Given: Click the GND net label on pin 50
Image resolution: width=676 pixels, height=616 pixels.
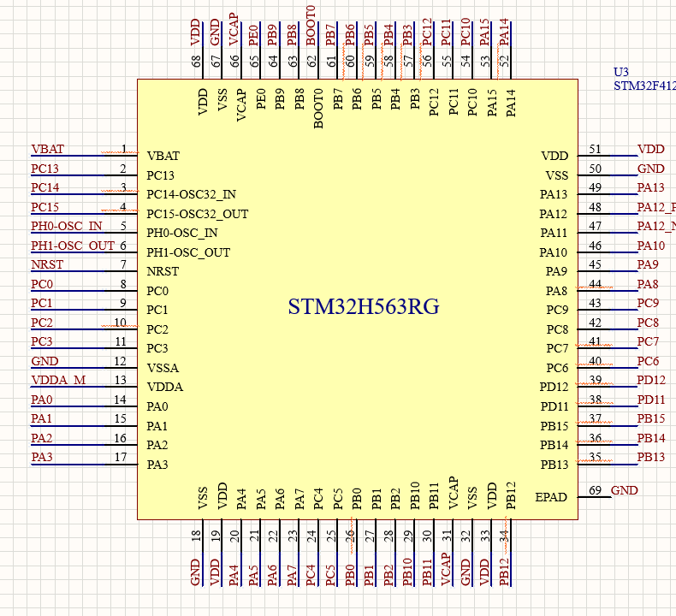Looking at the screenshot, I should pos(650,169).
